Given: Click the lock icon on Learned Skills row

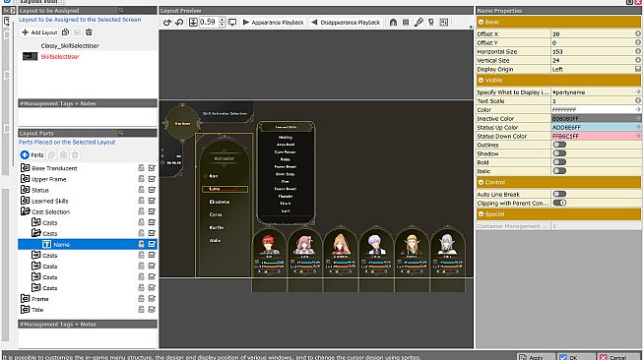Looking at the screenshot, I should click(x=141, y=201).
